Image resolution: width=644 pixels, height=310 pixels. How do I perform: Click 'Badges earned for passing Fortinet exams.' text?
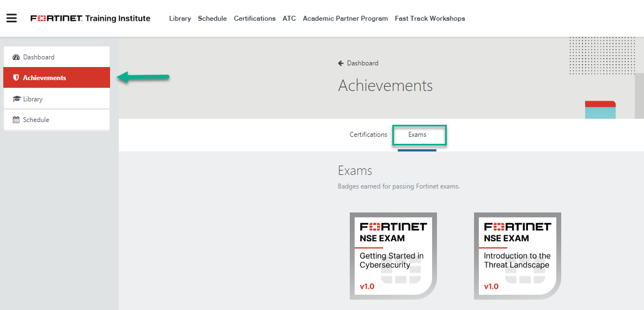(x=399, y=186)
